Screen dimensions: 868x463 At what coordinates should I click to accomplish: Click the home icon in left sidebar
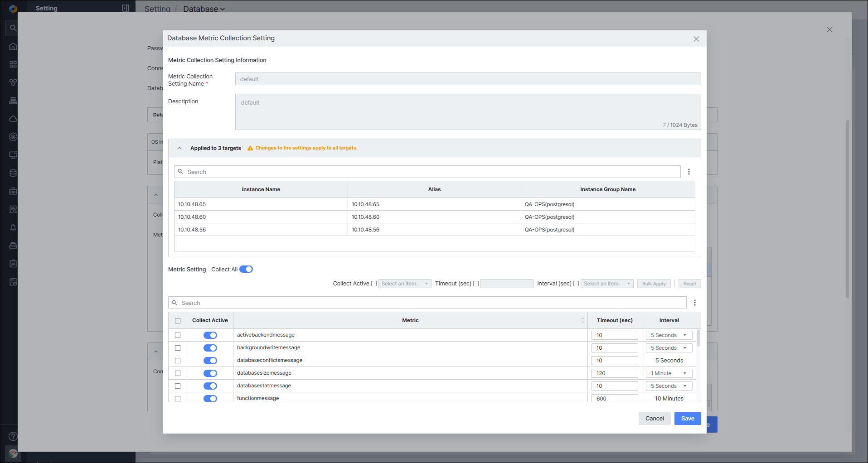pos(13,46)
